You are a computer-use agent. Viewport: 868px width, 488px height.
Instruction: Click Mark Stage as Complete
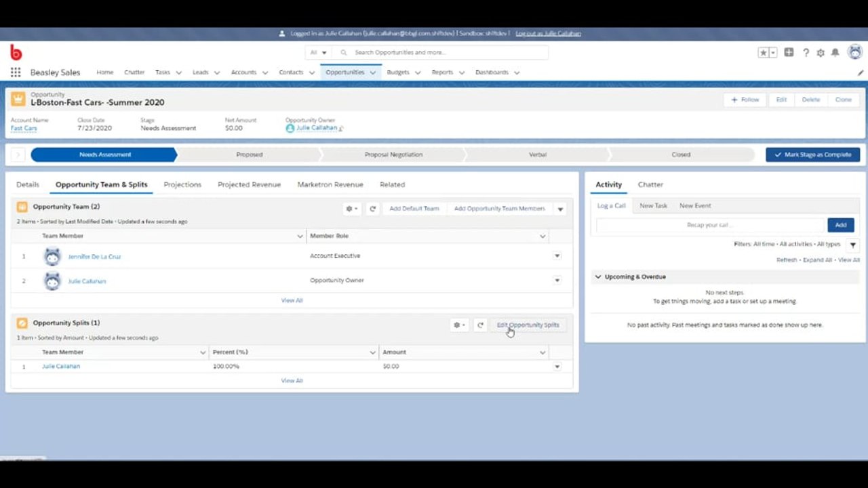point(813,155)
